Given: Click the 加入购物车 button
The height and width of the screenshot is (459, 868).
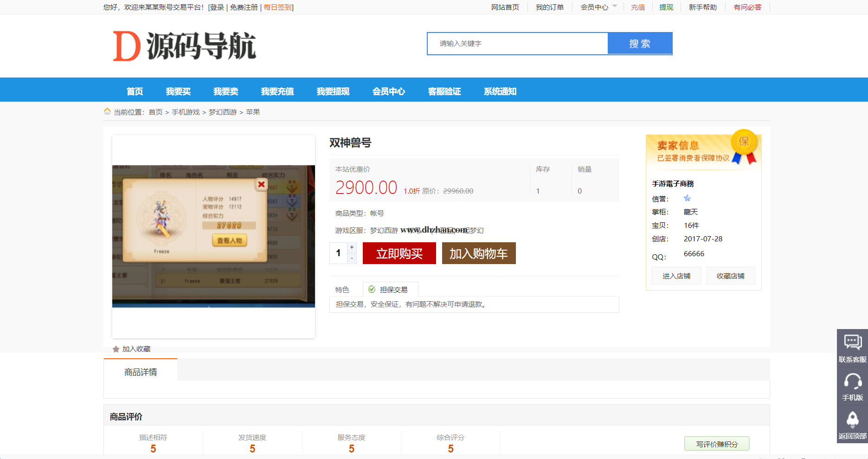Looking at the screenshot, I should coord(478,253).
